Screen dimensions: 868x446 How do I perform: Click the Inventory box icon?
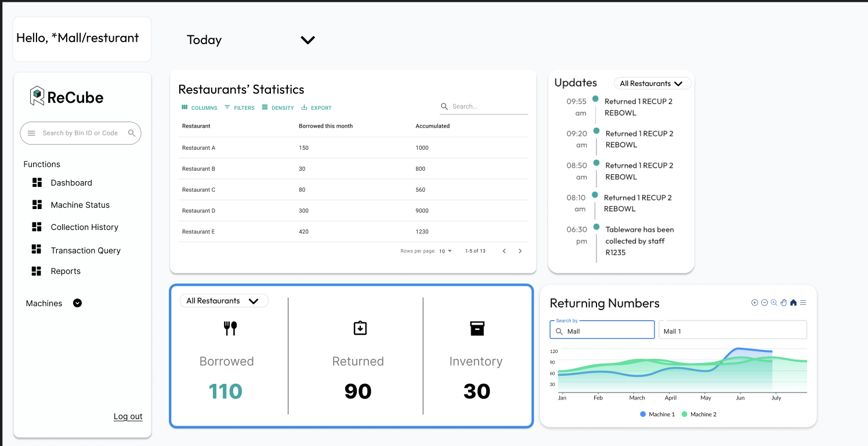coord(477,328)
